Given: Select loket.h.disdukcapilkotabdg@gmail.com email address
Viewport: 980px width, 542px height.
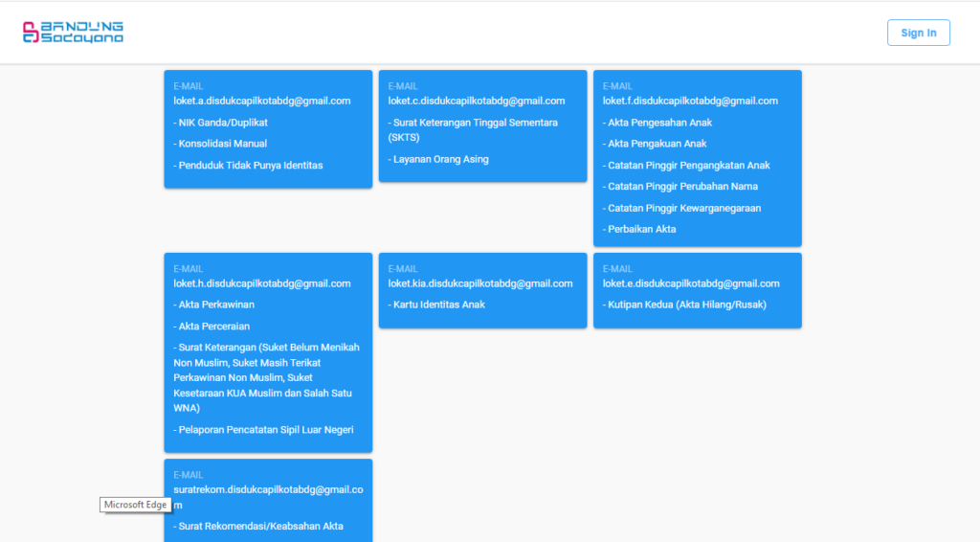Looking at the screenshot, I should coord(262,283).
